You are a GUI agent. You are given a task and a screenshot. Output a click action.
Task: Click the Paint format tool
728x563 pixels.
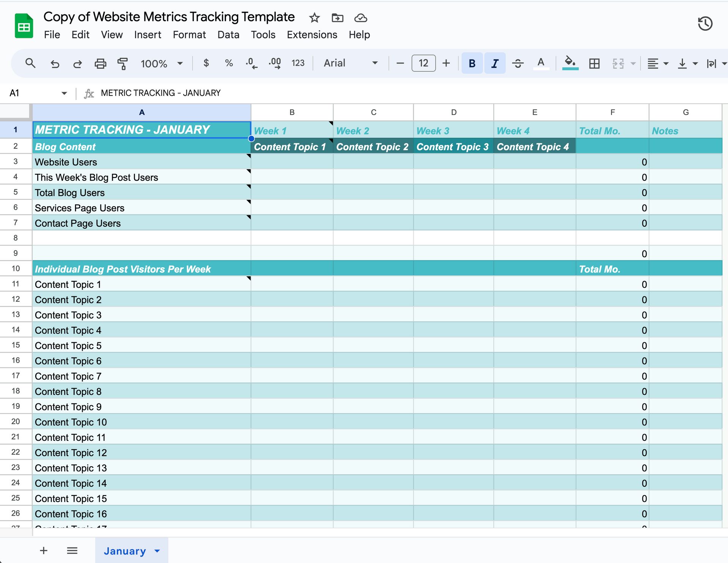[122, 63]
